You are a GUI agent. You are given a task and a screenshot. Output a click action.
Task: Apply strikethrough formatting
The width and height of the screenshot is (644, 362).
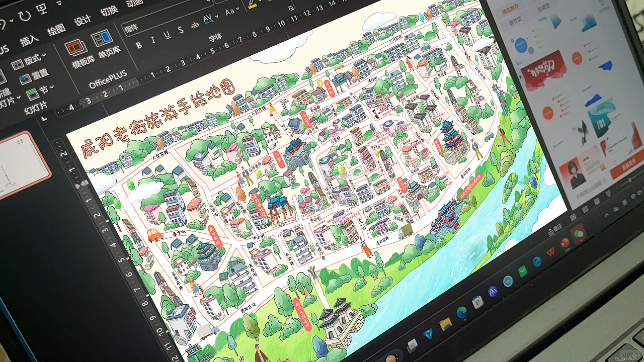click(195, 25)
